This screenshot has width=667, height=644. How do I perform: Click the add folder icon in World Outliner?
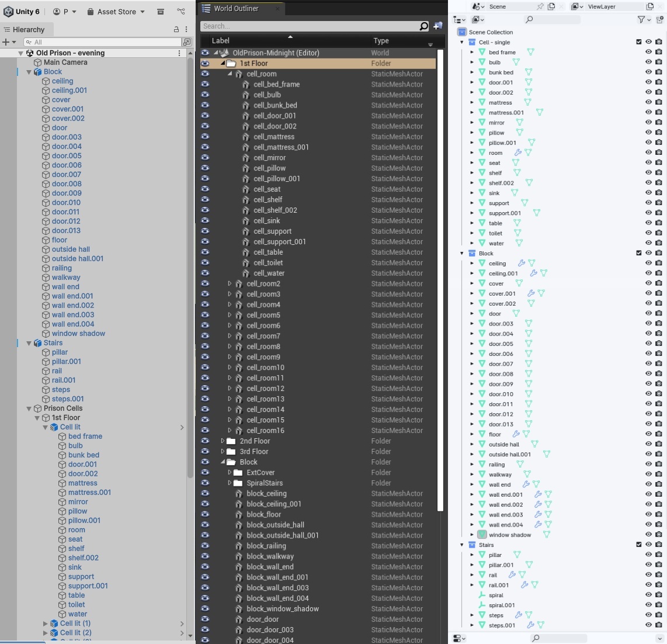pos(437,26)
